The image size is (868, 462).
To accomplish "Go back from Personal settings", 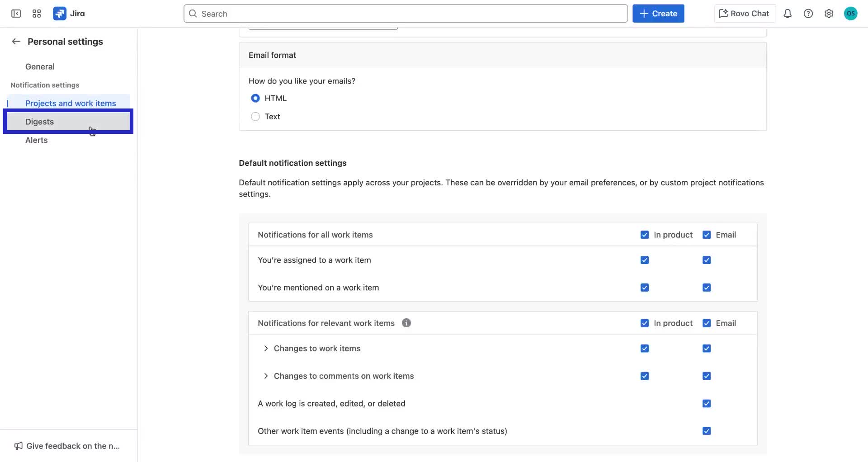I will point(16,41).
